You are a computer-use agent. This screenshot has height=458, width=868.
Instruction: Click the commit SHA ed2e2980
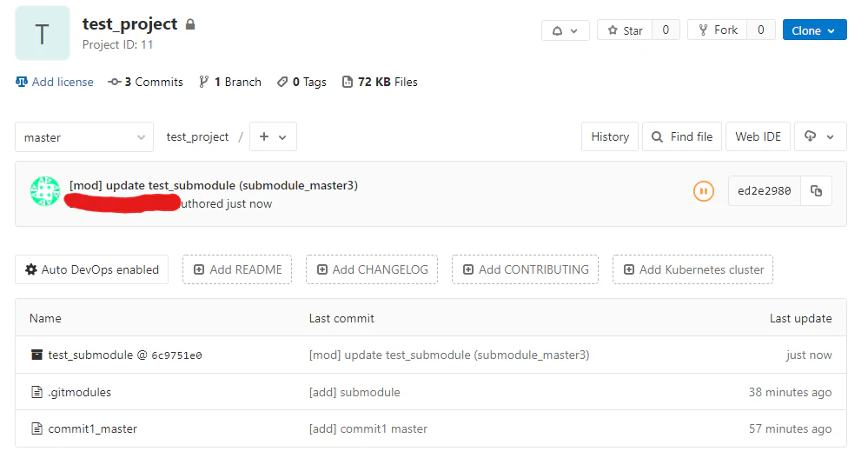pyautogui.click(x=764, y=191)
